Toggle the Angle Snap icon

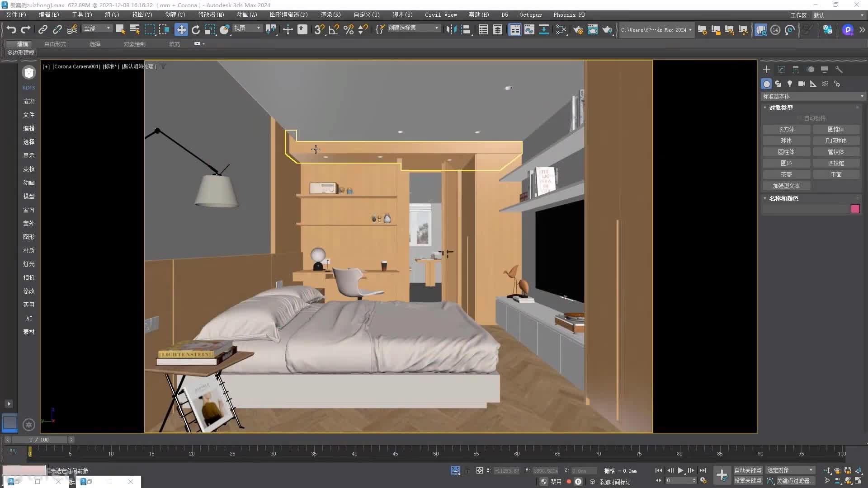point(334,30)
